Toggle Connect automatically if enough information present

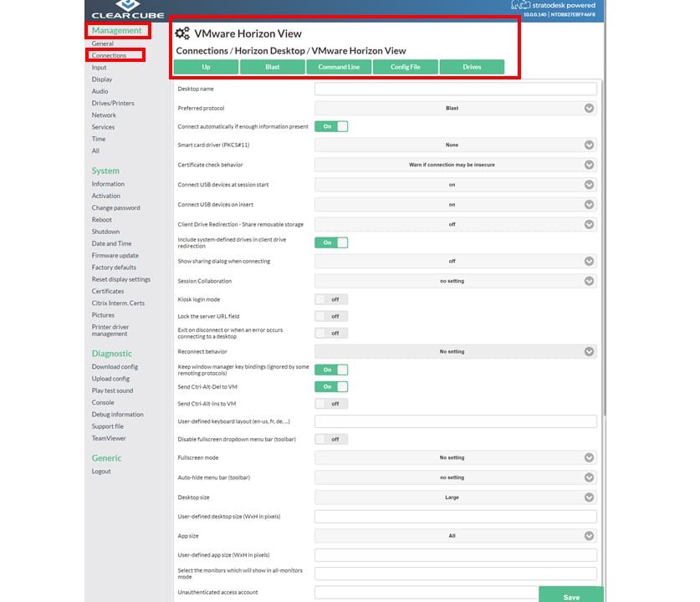(331, 126)
